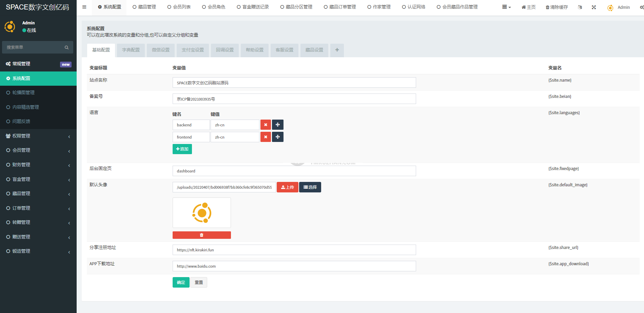Expand the 盲盒管理 sidebar menu
This screenshot has width=644, height=313.
(x=38, y=180)
